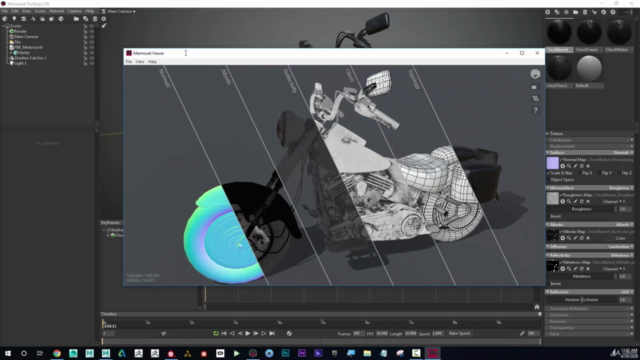
Task: Clear the Normal Map texture with X
Action: tap(588, 166)
